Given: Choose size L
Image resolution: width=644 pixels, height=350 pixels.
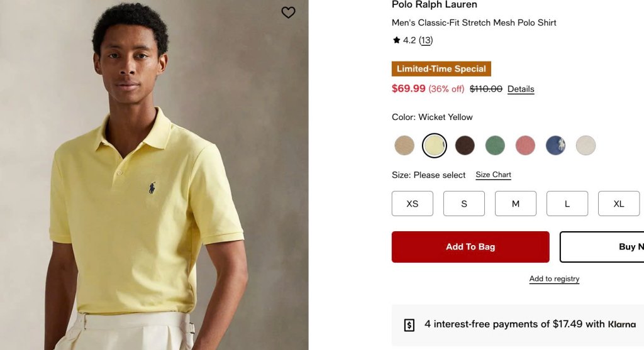Looking at the screenshot, I should pos(567,204).
